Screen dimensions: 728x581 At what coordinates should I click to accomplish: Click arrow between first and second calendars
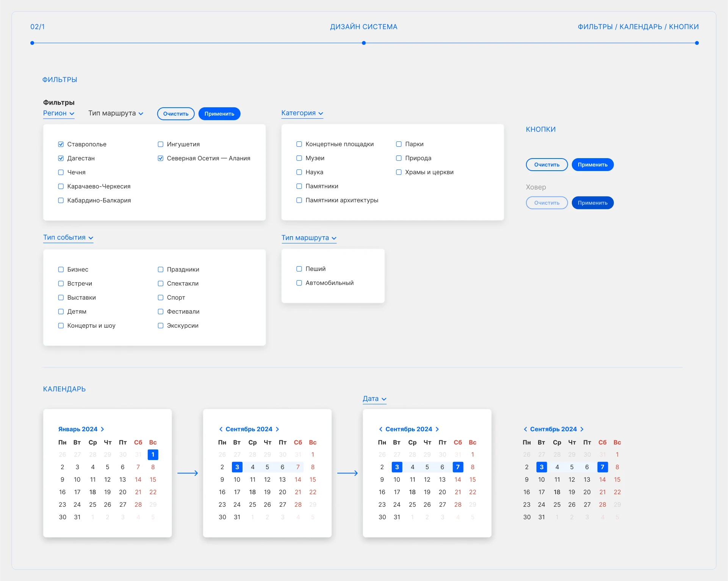[x=188, y=473]
